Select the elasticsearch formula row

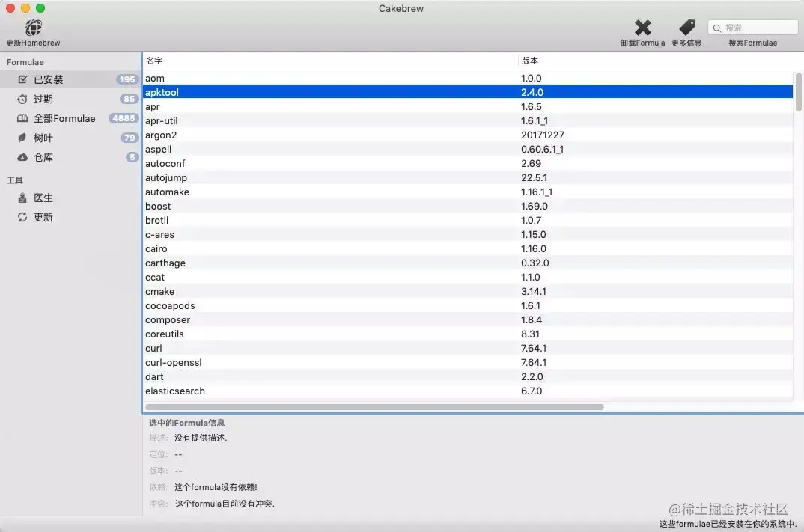468,391
